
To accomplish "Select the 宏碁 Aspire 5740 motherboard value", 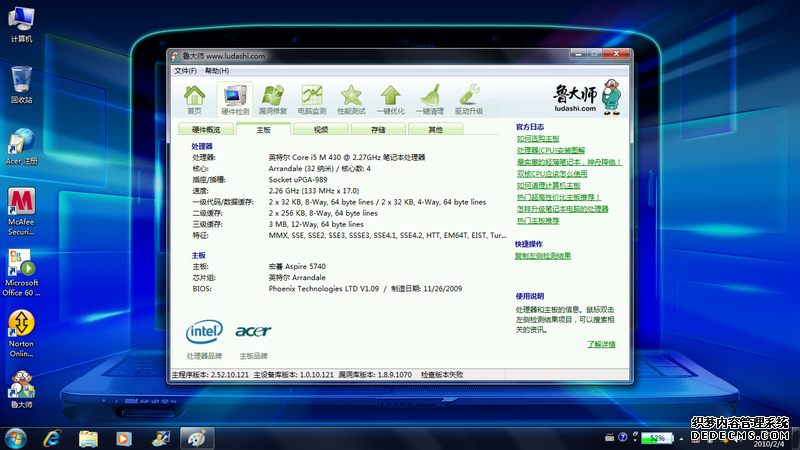I will (297, 266).
